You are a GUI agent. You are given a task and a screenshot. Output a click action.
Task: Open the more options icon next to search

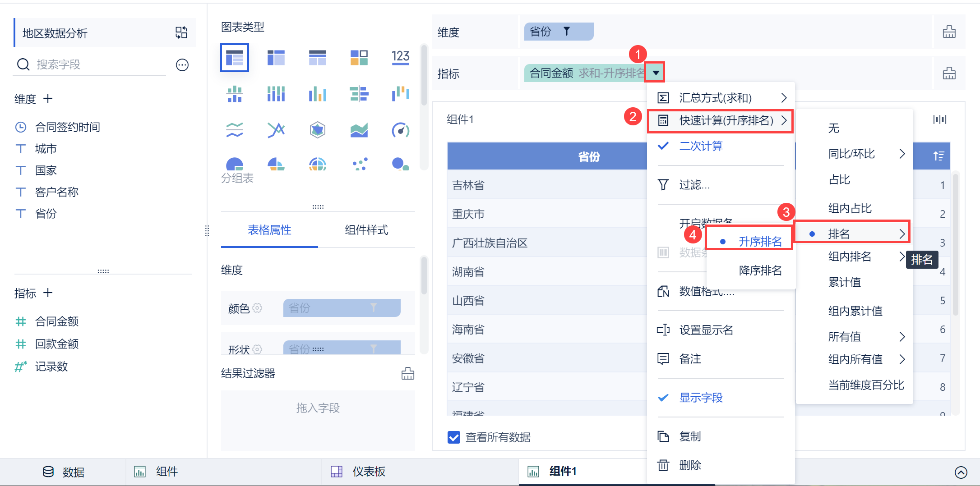[x=182, y=65]
